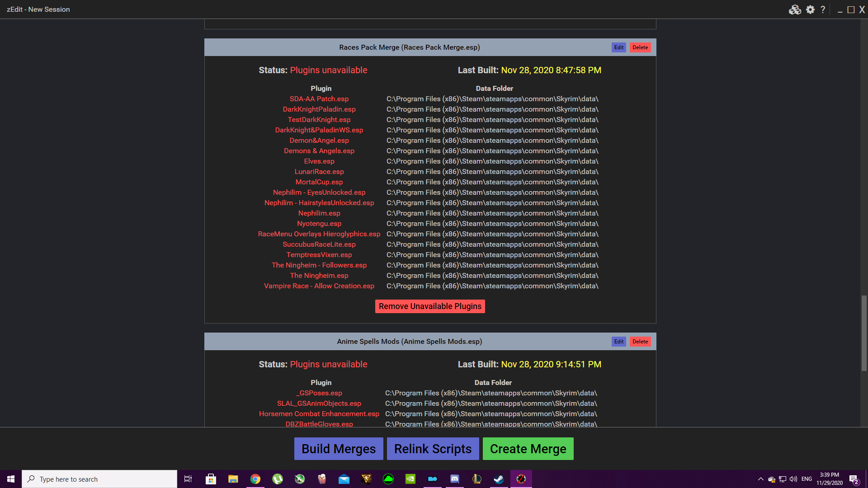Select Nephilim - EyesUnlocked.esp plugin
Screen dimensions: 868x488
319,192
